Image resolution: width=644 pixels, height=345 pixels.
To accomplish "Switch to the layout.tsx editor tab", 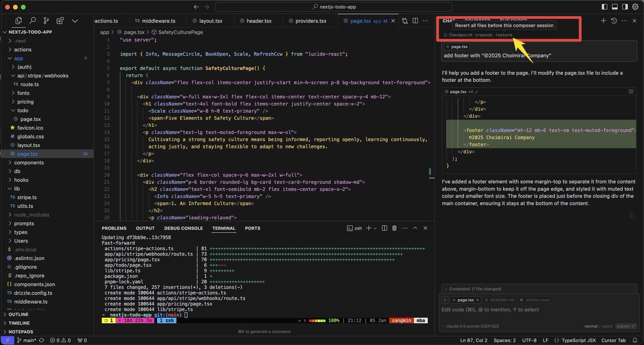I will click(210, 21).
